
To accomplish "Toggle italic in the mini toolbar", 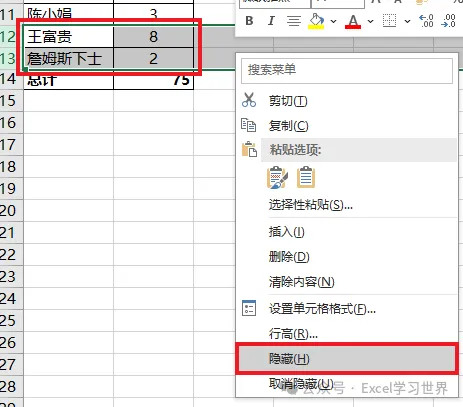I will coord(271,21).
